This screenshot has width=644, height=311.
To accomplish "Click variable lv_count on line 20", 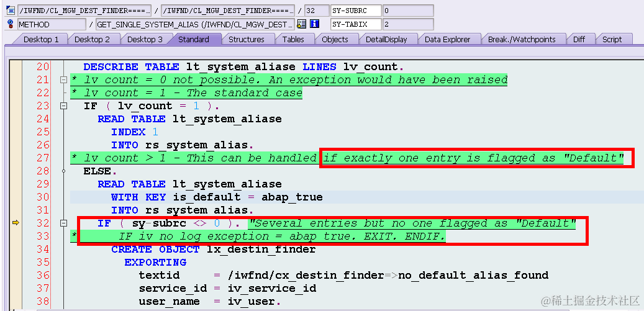I will 371,66.
